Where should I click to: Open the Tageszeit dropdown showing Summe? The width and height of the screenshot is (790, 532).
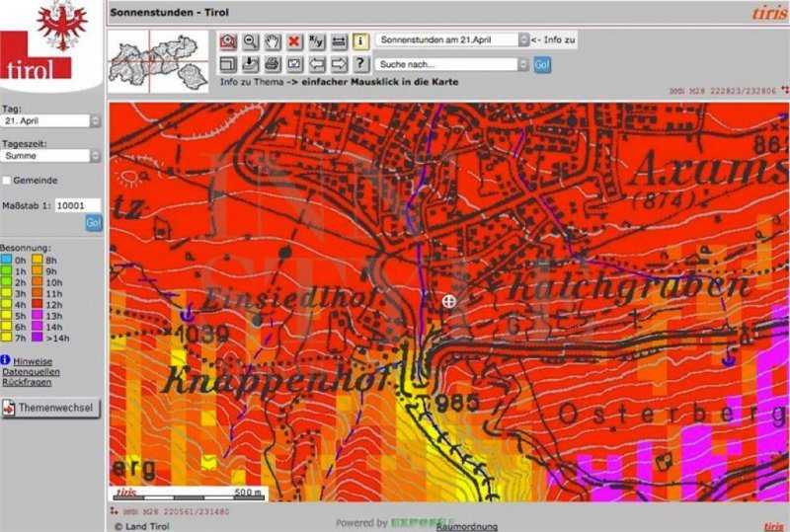coord(51,156)
